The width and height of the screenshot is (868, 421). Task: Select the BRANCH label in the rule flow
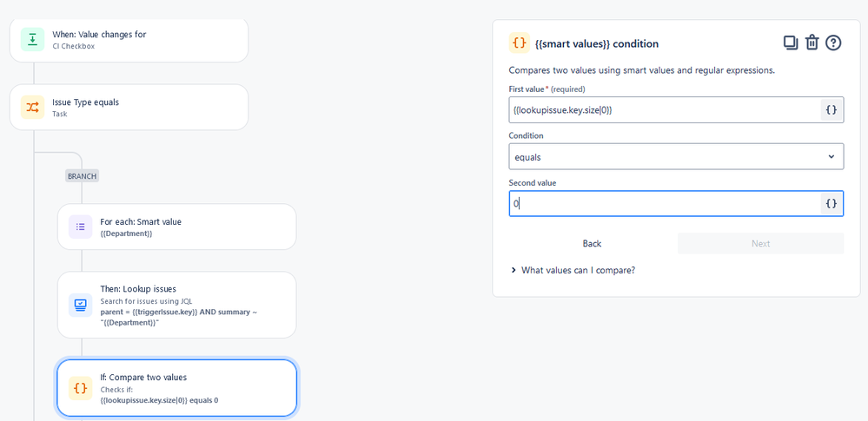pos(83,175)
